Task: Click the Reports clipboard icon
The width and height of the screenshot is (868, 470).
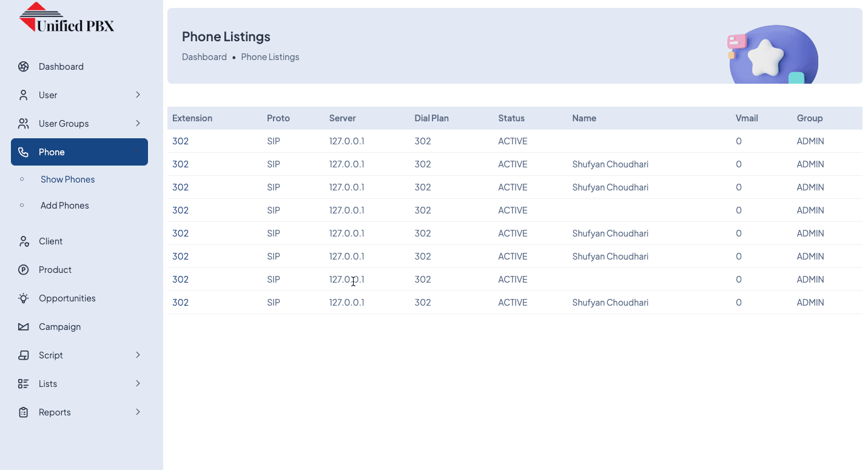Action: click(x=24, y=412)
